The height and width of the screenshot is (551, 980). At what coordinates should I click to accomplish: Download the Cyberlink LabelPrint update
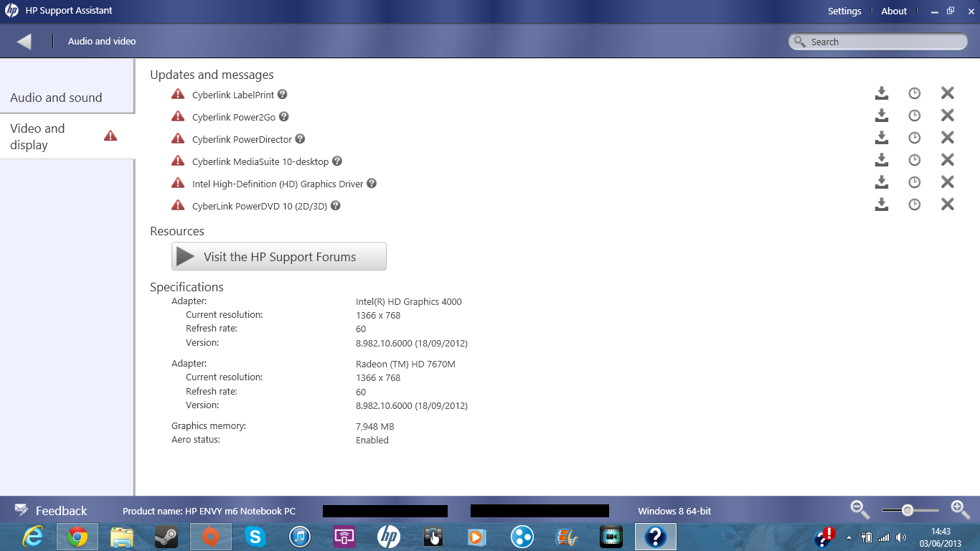pyautogui.click(x=882, y=93)
